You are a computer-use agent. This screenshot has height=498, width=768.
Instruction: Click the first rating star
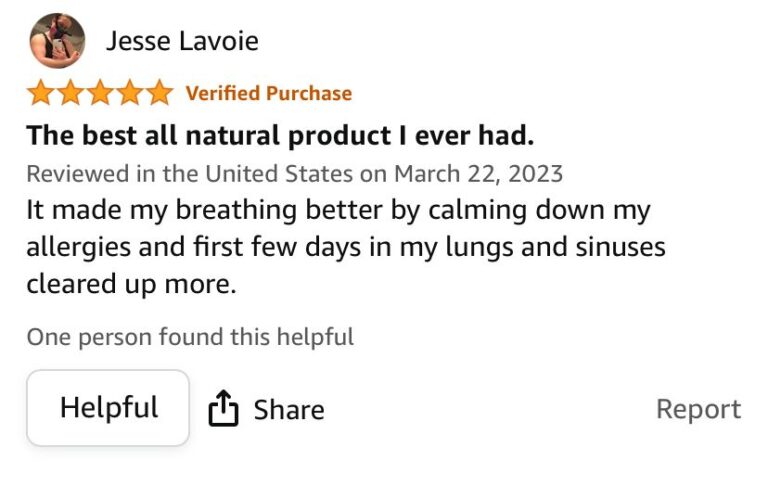[x=41, y=93]
